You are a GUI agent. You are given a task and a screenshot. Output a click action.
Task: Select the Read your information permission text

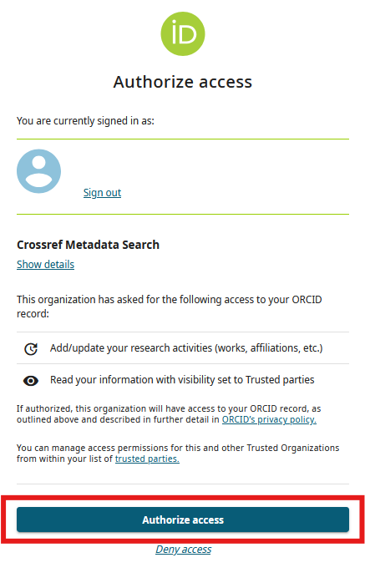182,380
